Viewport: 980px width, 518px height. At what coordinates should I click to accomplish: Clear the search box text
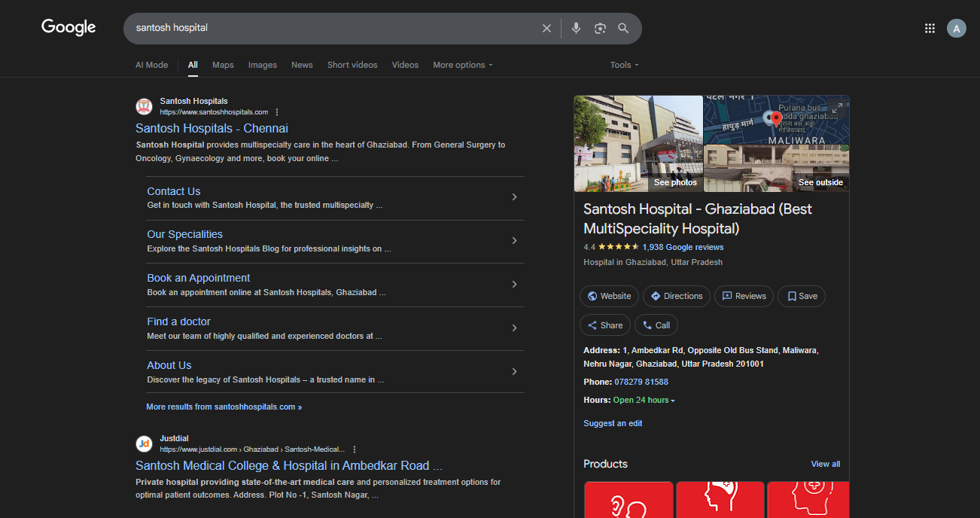pyautogui.click(x=546, y=28)
